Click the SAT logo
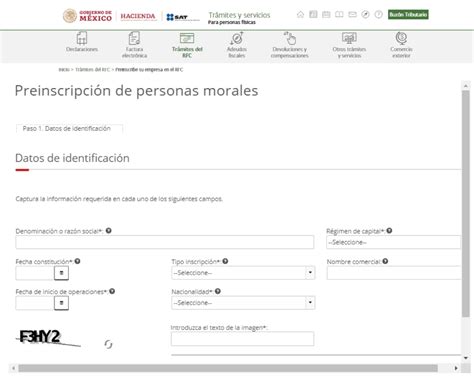This screenshot has height=382, width=474. 182,17
